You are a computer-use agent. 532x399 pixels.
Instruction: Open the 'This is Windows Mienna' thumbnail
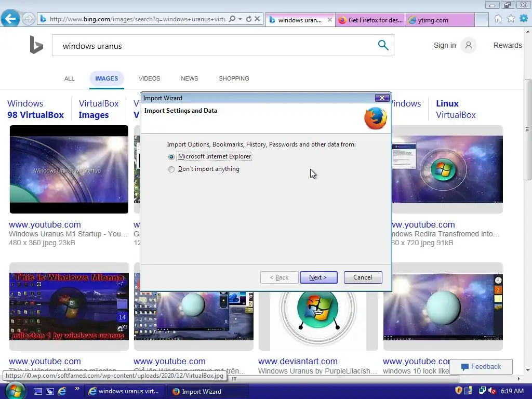pyautogui.click(x=69, y=306)
